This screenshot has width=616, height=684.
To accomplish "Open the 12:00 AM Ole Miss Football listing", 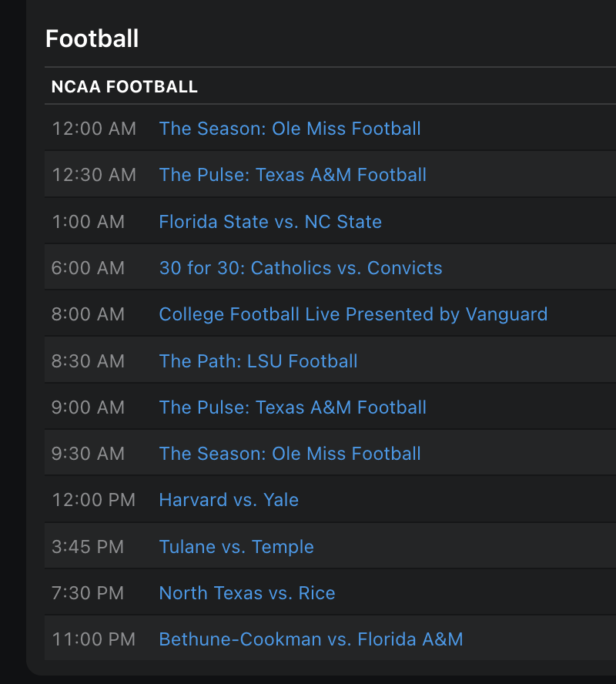I will click(290, 129).
